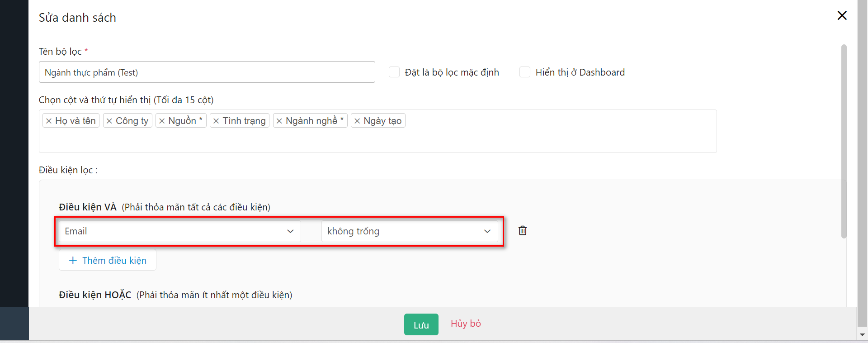Click the dialog's vertical scrollbar thumb
This screenshot has width=868, height=343.
pyautogui.click(x=844, y=140)
